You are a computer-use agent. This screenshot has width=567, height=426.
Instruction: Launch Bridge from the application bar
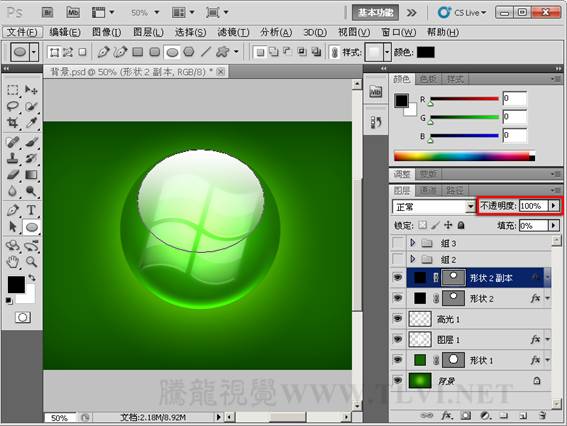coord(47,12)
